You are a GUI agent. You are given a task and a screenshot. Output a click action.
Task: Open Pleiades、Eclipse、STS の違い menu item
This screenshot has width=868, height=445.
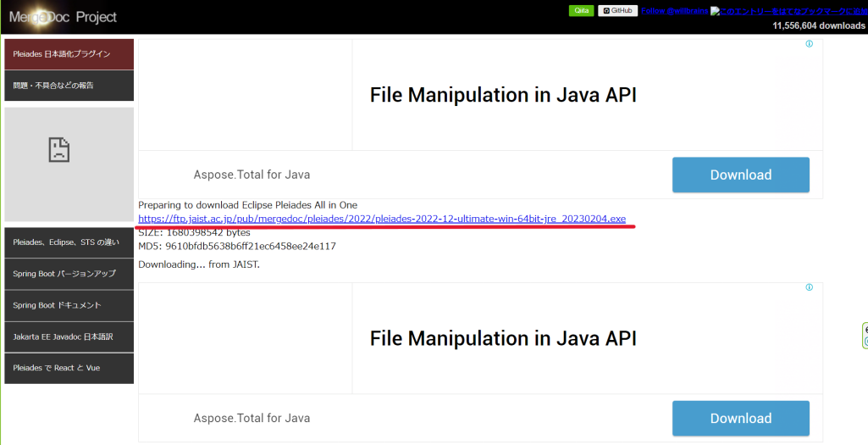click(69, 242)
